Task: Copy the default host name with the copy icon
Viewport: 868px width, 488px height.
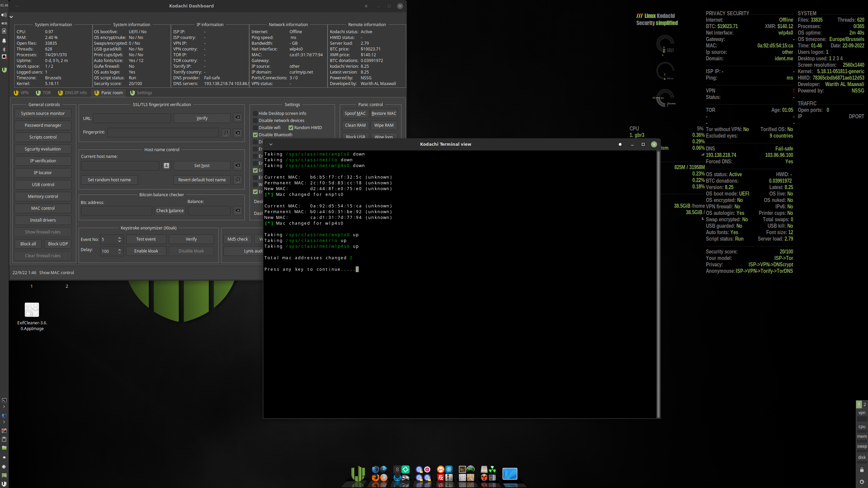Action: (238, 180)
